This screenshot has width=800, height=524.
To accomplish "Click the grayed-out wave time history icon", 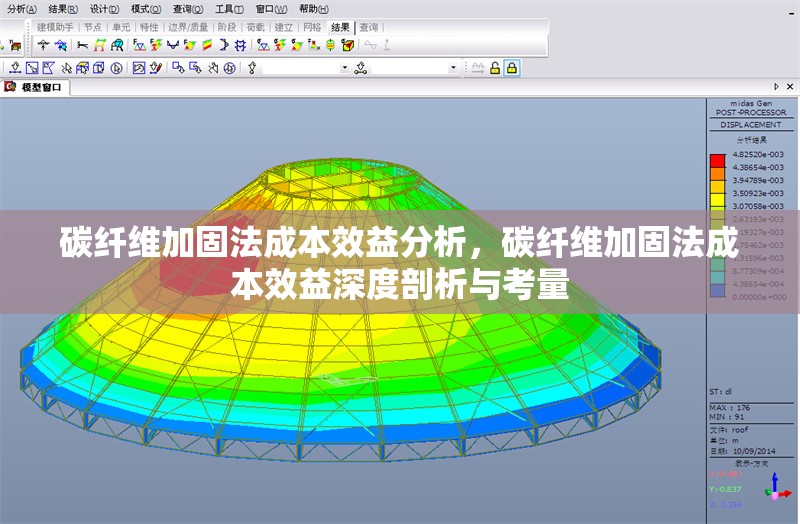I will [370, 45].
